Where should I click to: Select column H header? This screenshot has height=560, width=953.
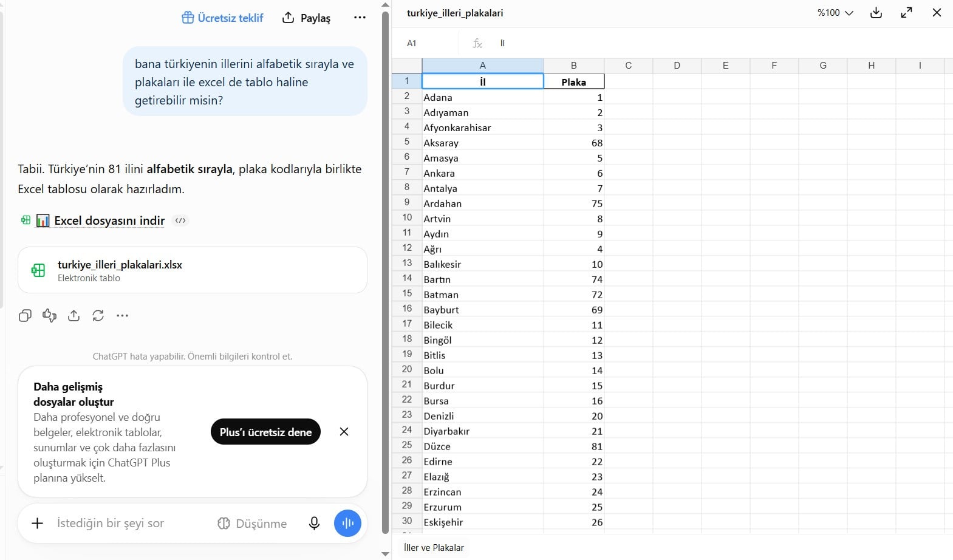[871, 66]
